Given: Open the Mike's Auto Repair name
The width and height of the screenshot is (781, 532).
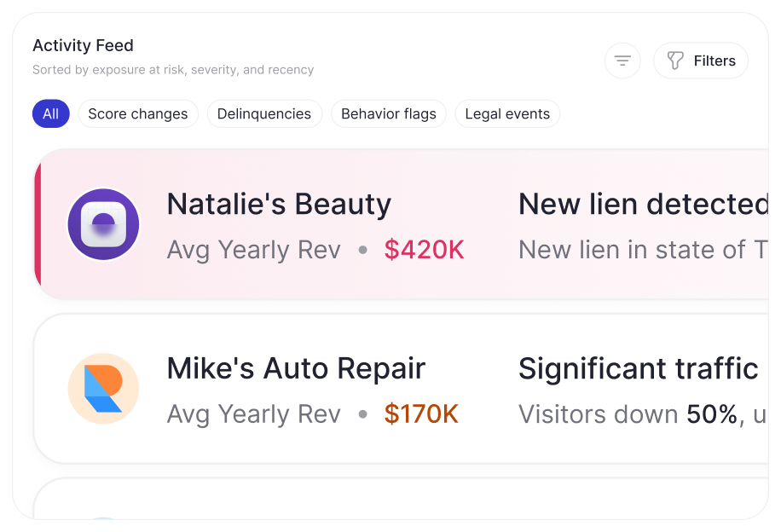Looking at the screenshot, I should coord(296,368).
